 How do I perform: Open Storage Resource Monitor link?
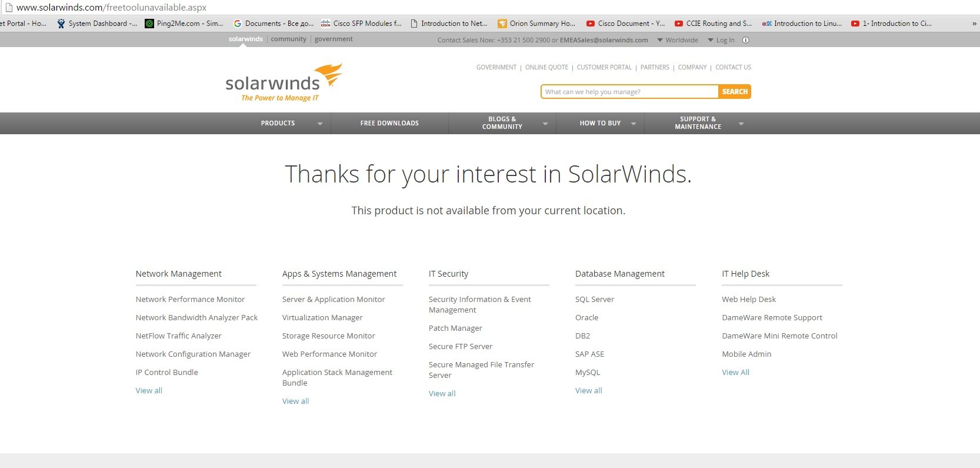click(x=328, y=336)
